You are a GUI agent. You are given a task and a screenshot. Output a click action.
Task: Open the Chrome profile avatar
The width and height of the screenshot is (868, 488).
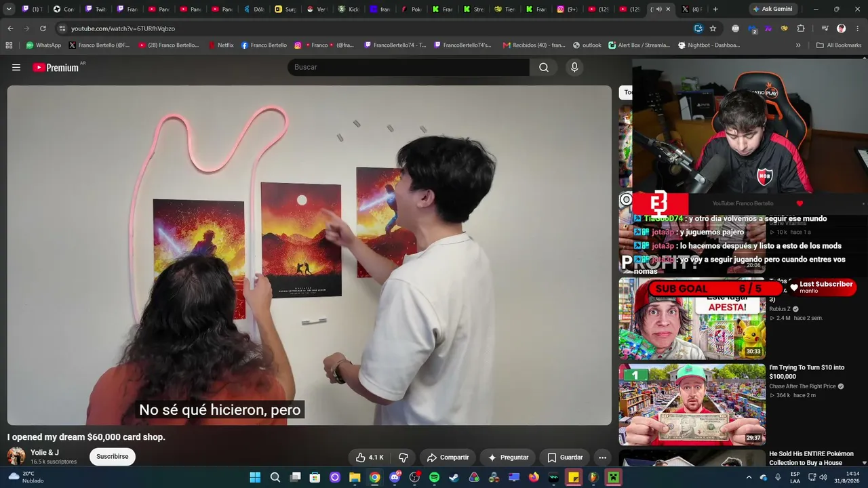842,28
